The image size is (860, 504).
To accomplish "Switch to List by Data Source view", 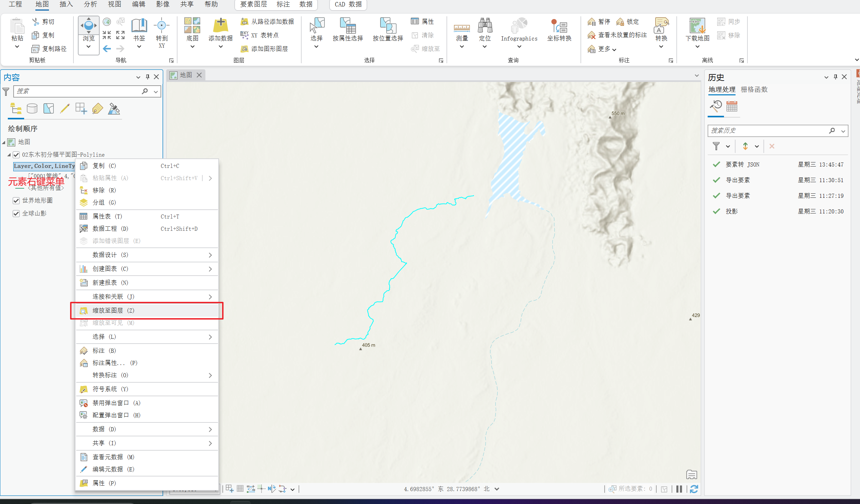I will [32, 109].
